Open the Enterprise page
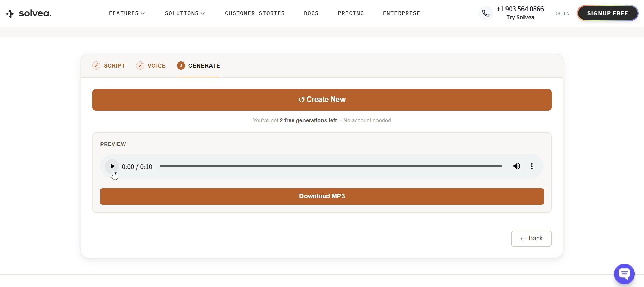 tap(401, 13)
